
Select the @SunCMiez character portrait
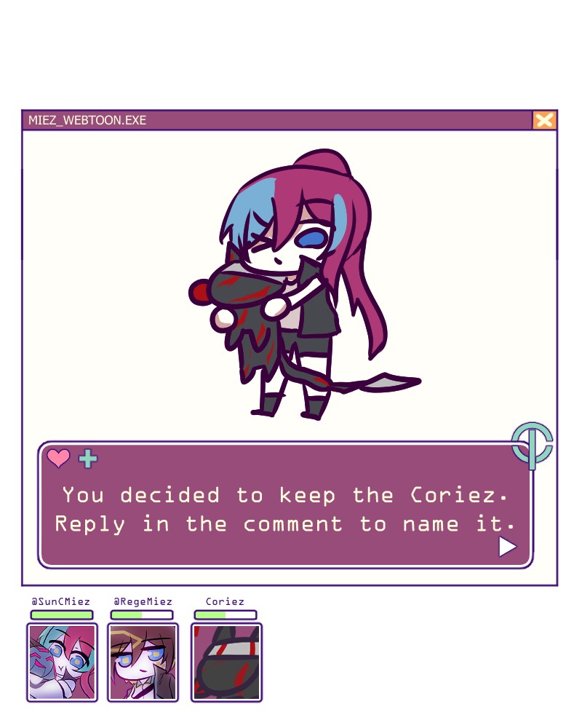click(62, 662)
